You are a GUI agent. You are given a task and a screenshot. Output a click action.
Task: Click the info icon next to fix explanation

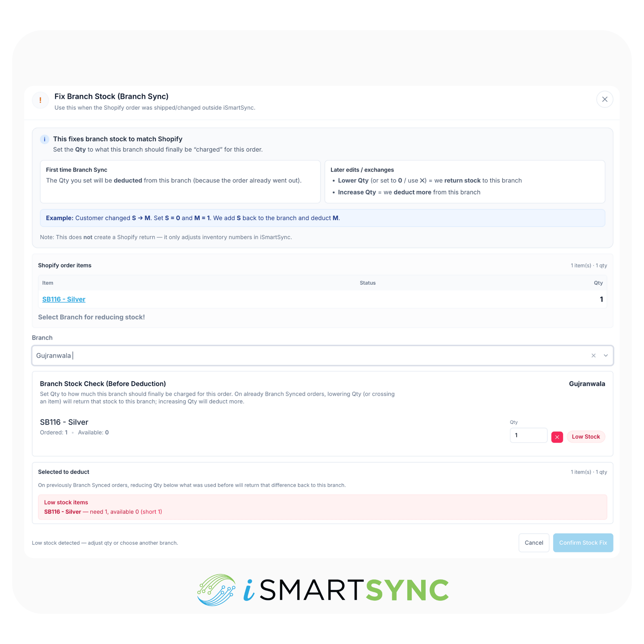[44, 139]
